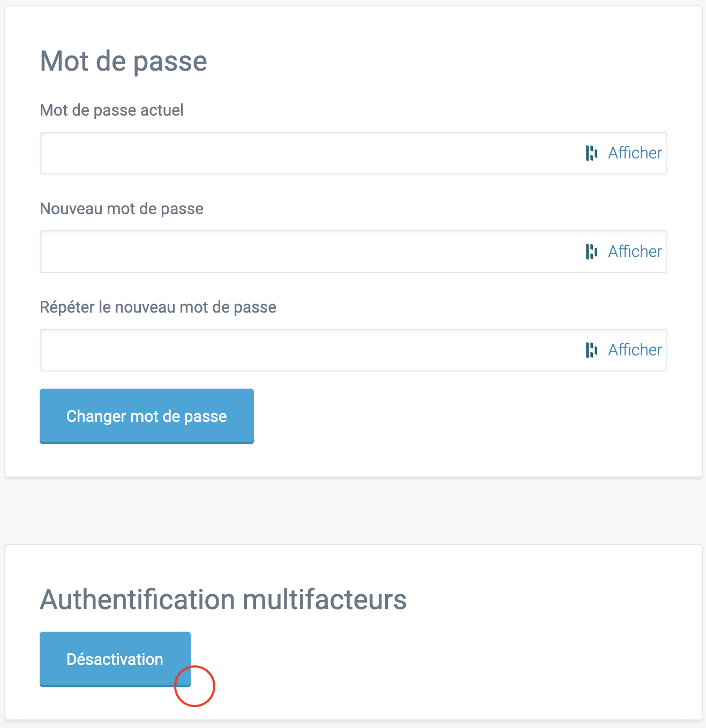This screenshot has width=706, height=728.
Task: Click the Afficher icon beside current password
Action: [591, 153]
